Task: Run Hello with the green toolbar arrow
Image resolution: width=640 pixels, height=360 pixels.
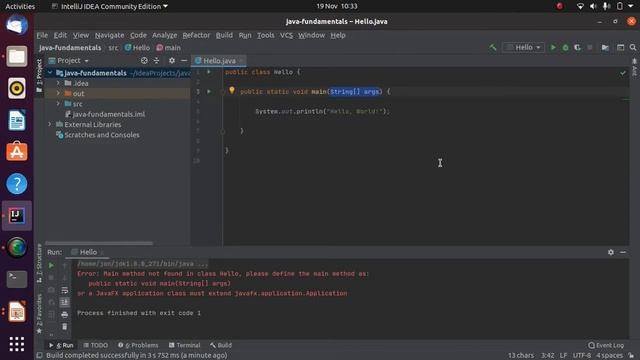Action: pyautogui.click(x=553, y=48)
